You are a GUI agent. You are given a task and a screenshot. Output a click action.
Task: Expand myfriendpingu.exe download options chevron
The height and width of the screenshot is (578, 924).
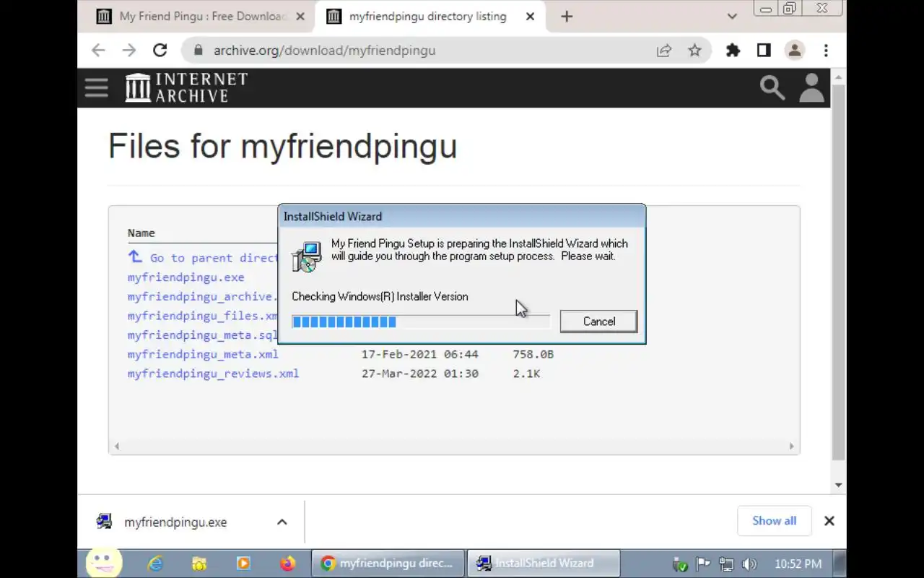click(x=282, y=522)
